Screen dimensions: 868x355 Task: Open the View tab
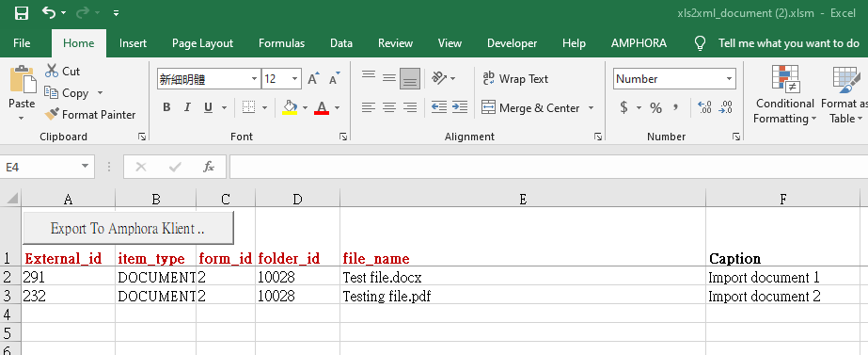pos(450,43)
